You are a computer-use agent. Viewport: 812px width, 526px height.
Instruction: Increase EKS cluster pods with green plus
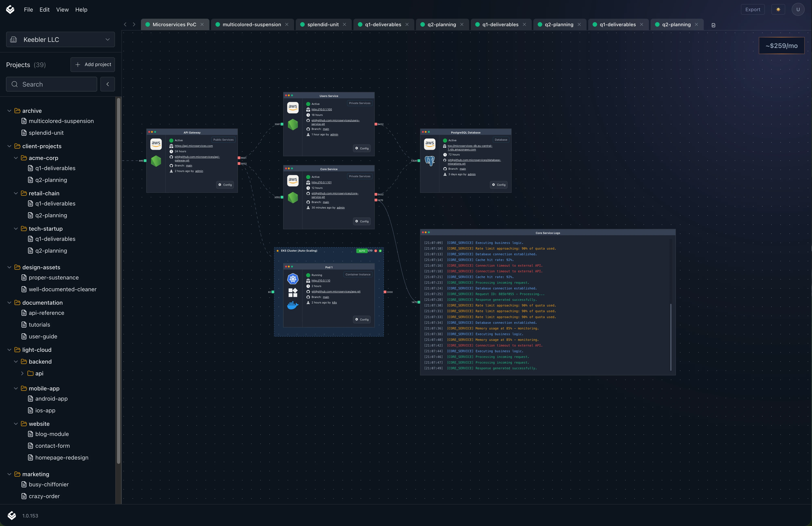tap(380, 251)
